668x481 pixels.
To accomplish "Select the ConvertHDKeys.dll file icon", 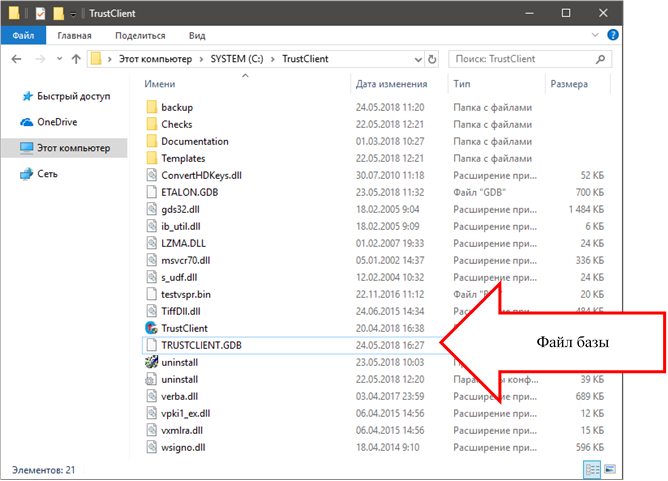I will (x=152, y=175).
